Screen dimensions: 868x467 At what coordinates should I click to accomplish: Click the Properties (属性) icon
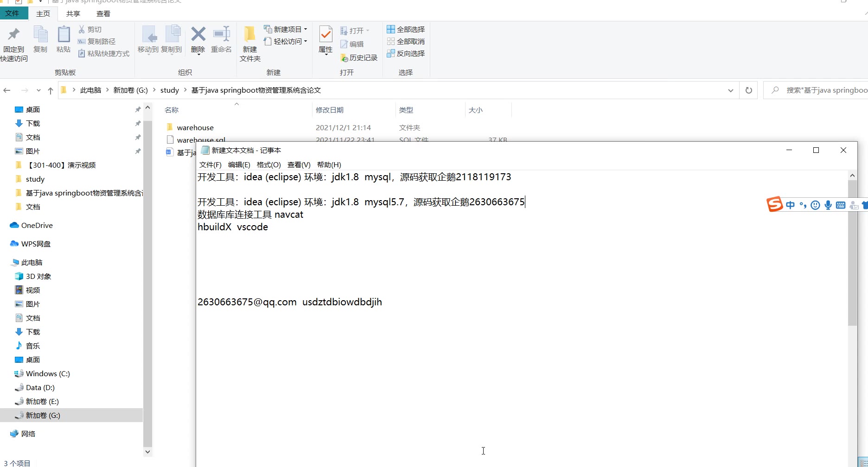pyautogui.click(x=325, y=34)
